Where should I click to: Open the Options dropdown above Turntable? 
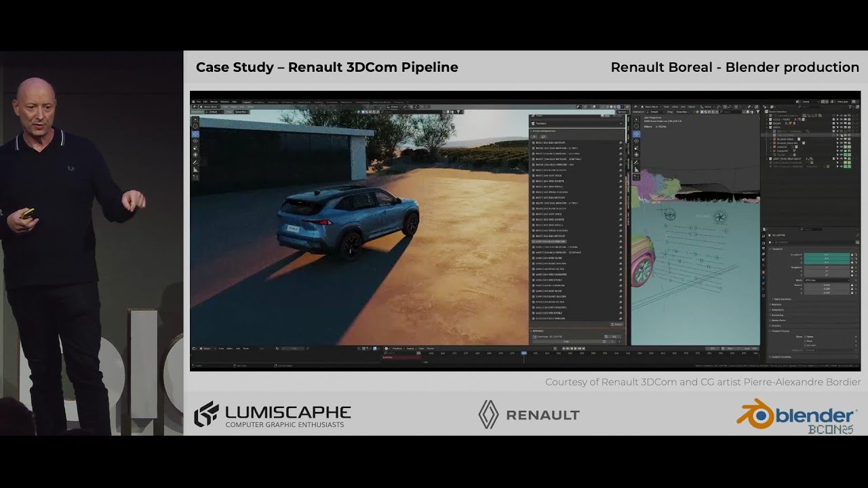[623, 112]
